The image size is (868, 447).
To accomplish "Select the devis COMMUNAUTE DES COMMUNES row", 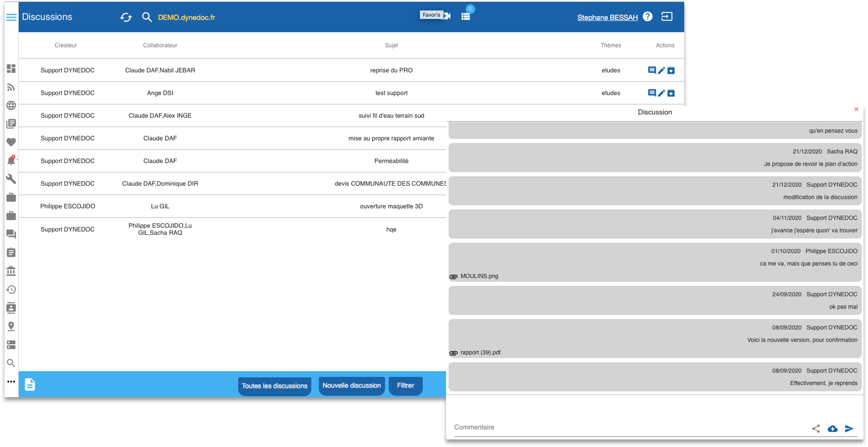I will coord(233,184).
